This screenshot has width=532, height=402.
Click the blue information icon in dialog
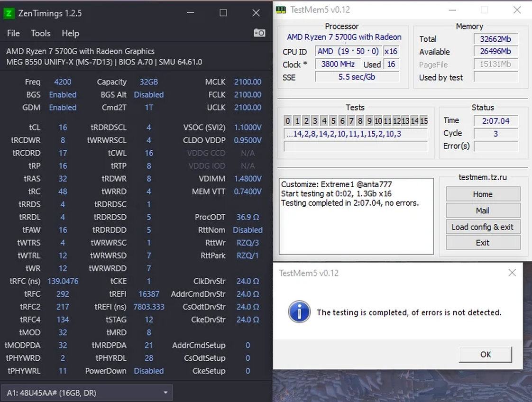[299, 312]
